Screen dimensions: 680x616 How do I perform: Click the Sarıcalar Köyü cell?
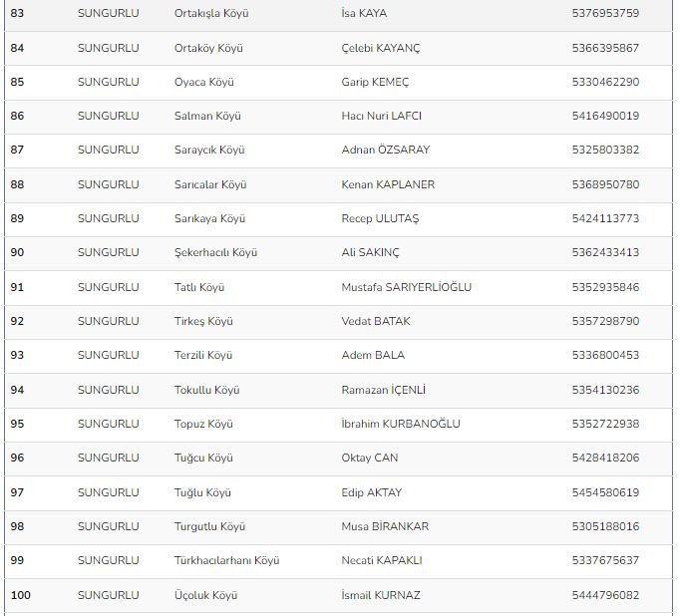[x=210, y=184]
